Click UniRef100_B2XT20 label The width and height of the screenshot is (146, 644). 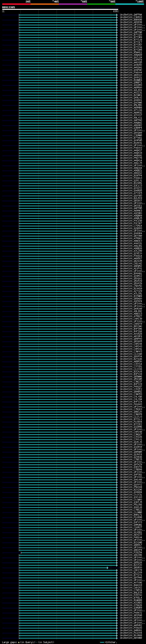point(131,565)
